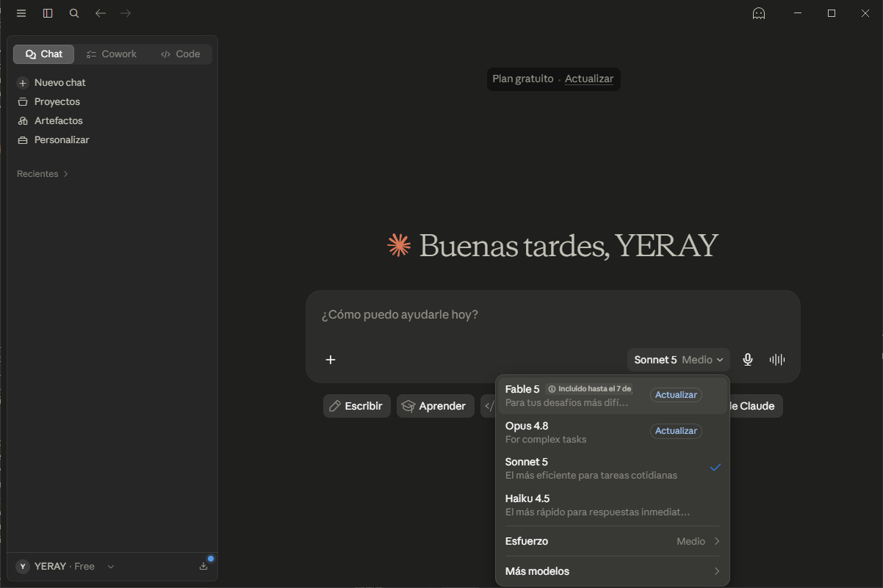Screen dimensions: 883x588
Task: Click the search magnifier icon
Action: 74,13
